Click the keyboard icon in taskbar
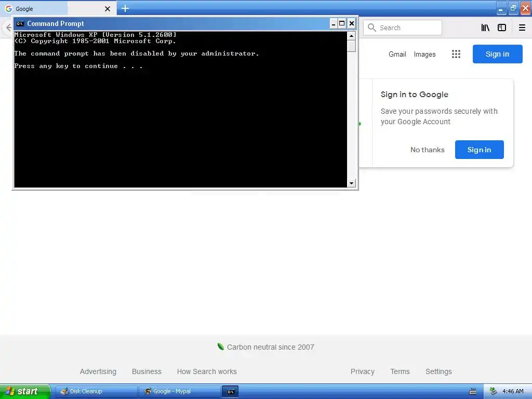Screen dimensions: 532x399 coord(473,392)
